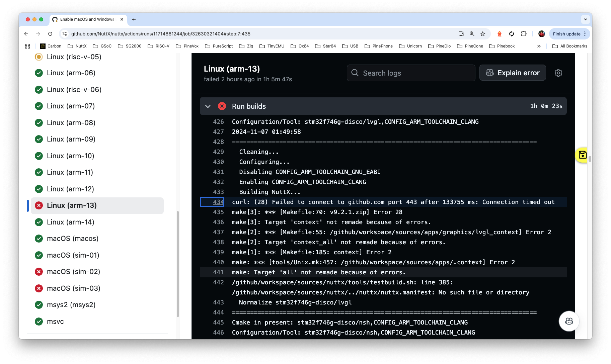The height and width of the screenshot is (364, 611).
Task: Click the zoom magnifier icon in address bar
Action: pyautogui.click(x=472, y=34)
